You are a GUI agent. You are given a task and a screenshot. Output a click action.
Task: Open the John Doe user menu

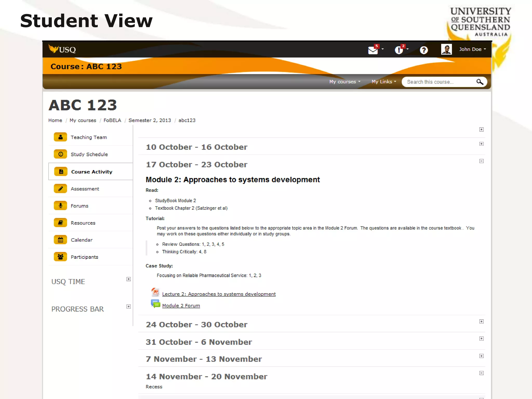pos(472,49)
